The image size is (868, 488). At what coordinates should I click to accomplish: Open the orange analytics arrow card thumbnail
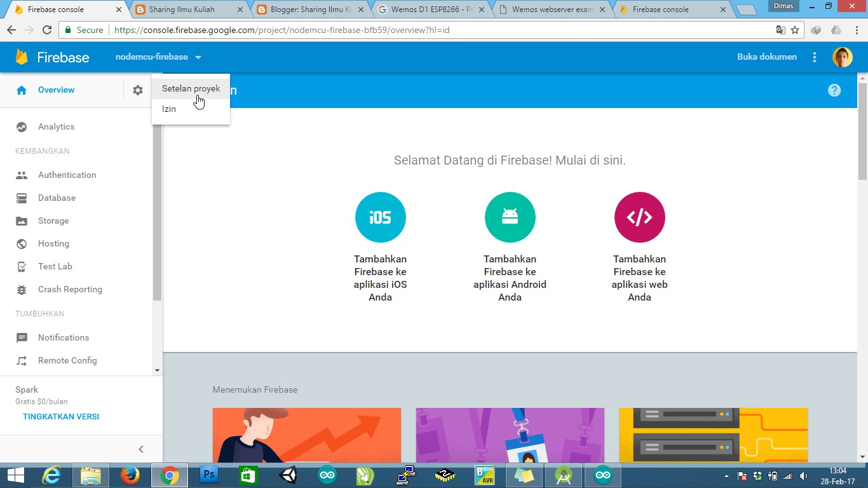[307, 435]
